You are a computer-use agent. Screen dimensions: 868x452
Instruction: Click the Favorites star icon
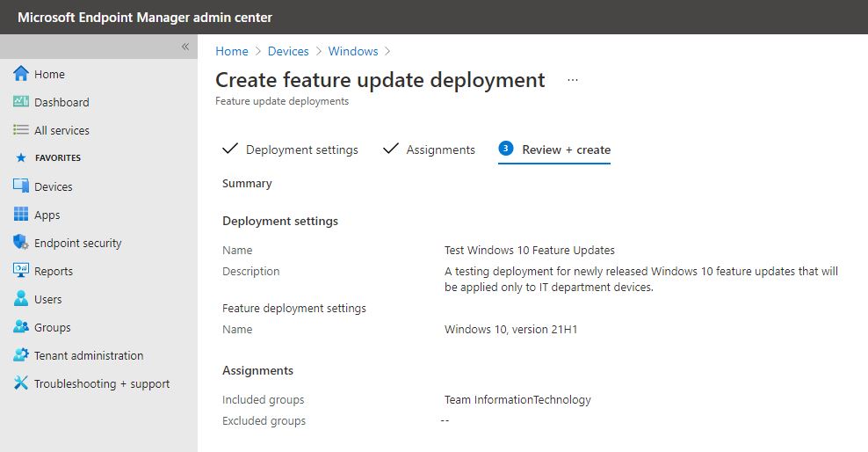click(x=21, y=158)
